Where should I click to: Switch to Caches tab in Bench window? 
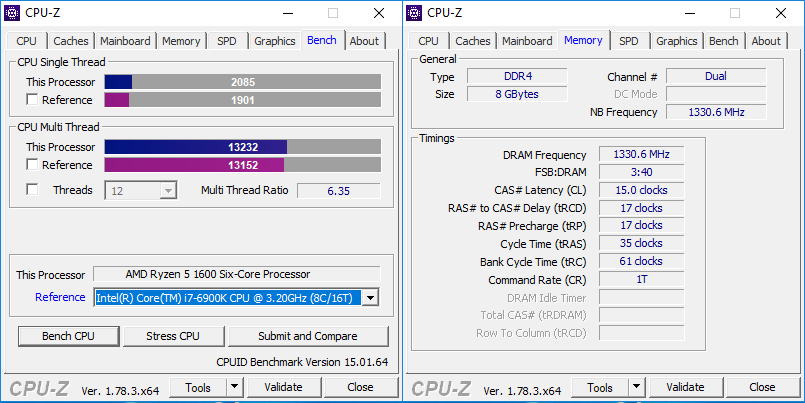pyautogui.click(x=71, y=41)
